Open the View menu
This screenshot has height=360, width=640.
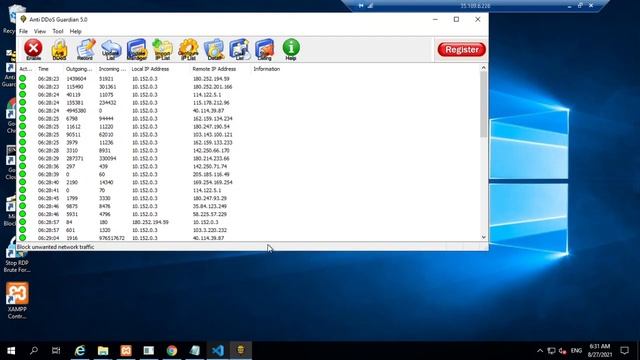40,31
